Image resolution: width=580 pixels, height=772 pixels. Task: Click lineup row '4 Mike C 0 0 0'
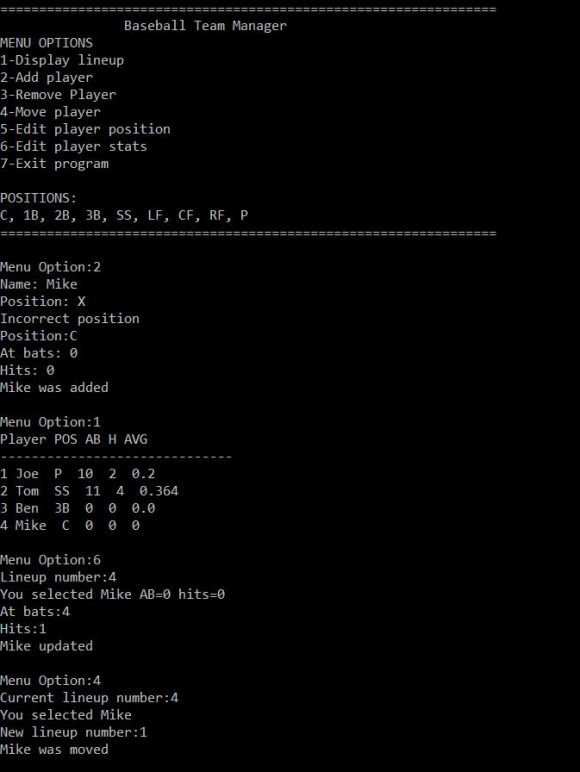click(70, 525)
